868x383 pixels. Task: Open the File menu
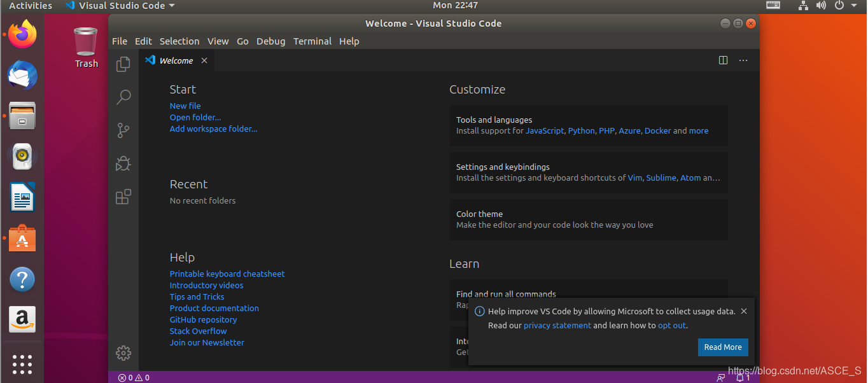pyautogui.click(x=120, y=41)
